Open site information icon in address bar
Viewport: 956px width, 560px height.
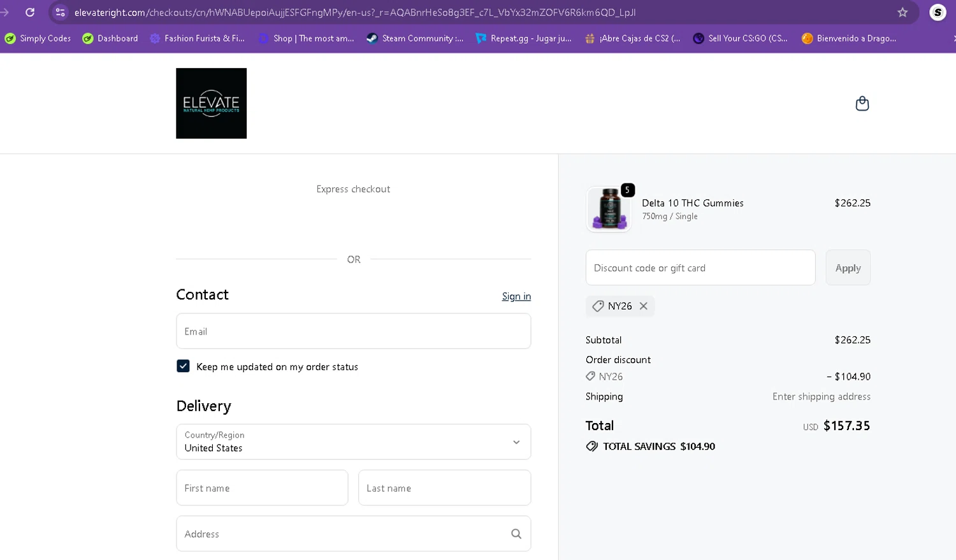click(60, 12)
